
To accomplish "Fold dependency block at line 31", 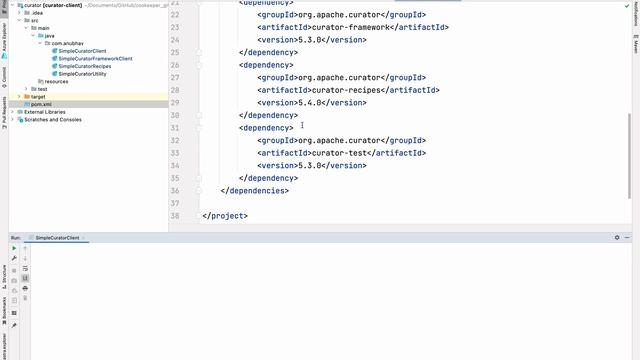I will coord(199,128).
